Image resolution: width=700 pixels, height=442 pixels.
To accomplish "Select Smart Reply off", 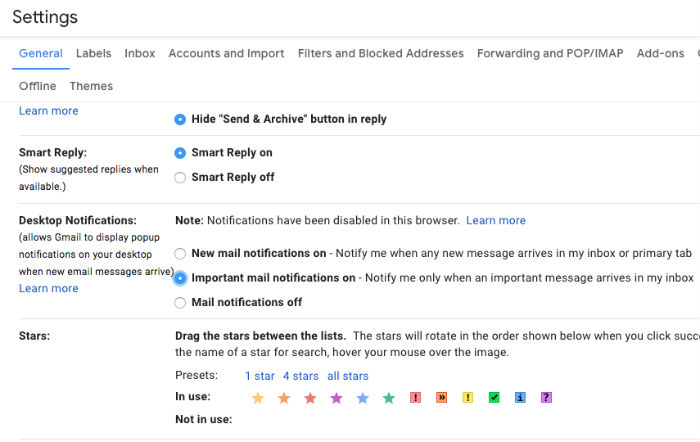I will pyautogui.click(x=180, y=178).
